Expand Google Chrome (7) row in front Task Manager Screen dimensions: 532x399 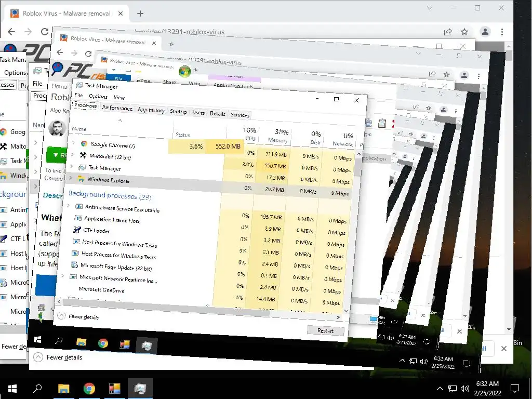(73, 143)
